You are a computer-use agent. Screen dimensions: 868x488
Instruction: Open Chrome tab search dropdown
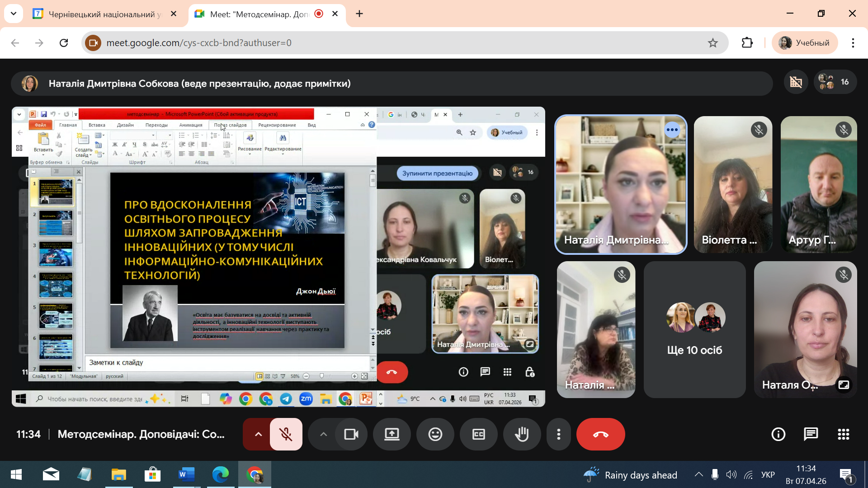pos(14,14)
